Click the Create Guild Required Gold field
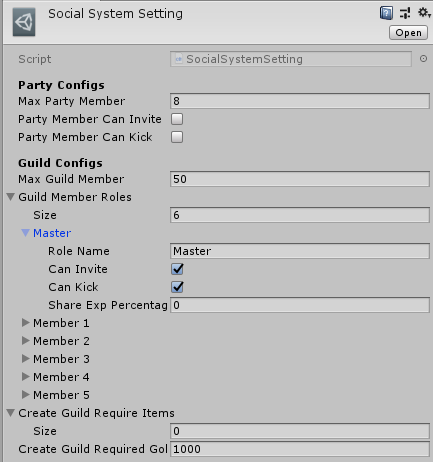The height and width of the screenshot is (462, 433). pos(300,449)
